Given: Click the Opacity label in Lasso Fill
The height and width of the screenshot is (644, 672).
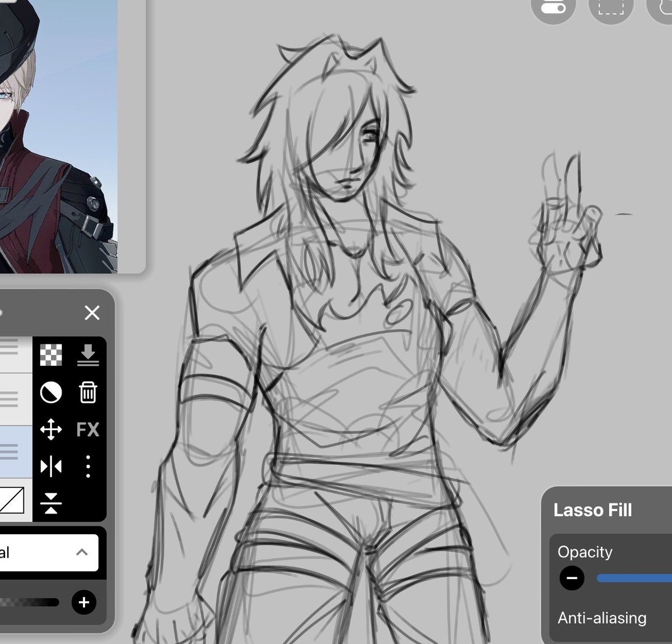Looking at the screenshot, I should (585, 552).
